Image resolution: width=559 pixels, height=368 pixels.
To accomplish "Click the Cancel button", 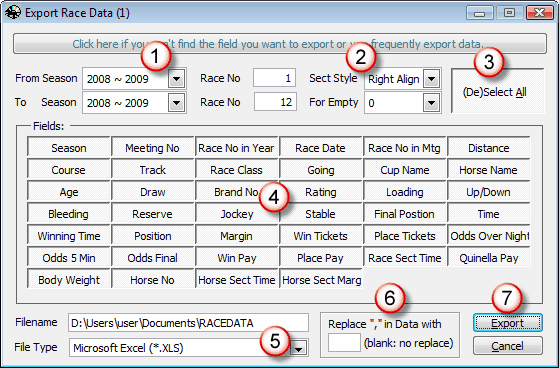I will pos(508,346).
